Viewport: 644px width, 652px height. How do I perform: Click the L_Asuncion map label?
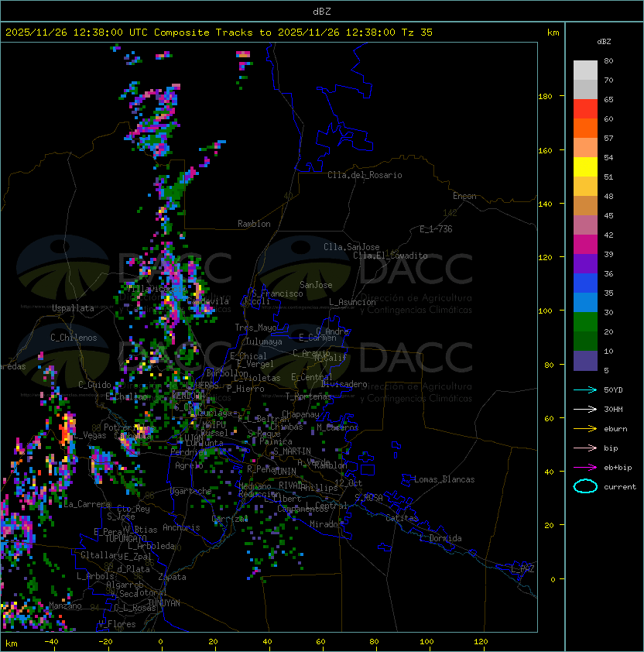point(352,302)
